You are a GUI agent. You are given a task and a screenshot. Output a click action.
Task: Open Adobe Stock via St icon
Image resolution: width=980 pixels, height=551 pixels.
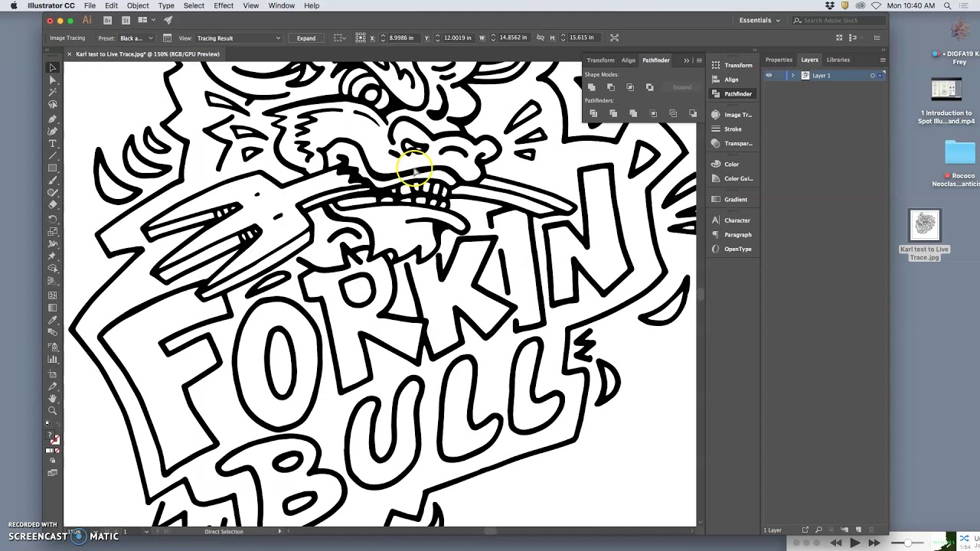point(126,20)
